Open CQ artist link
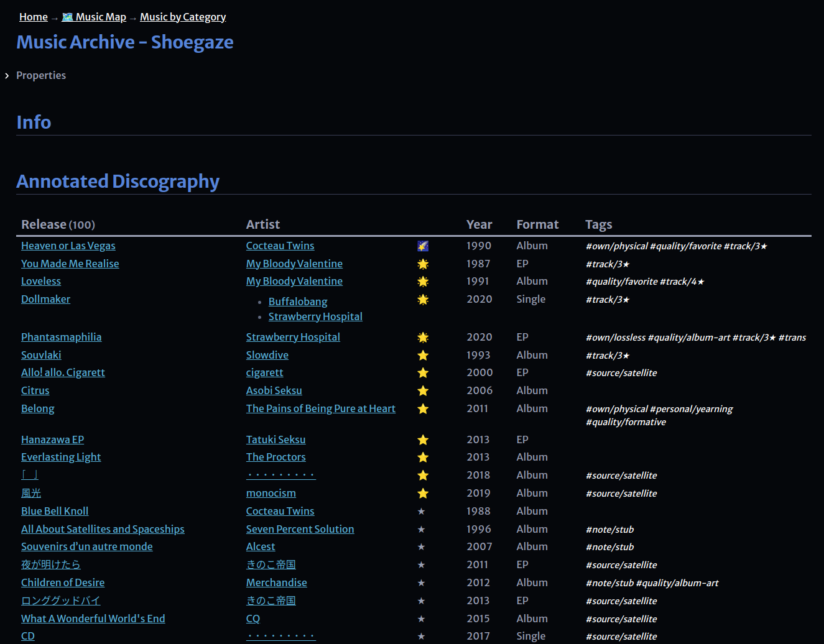824x644 pixels. click(x=253, y=619)
